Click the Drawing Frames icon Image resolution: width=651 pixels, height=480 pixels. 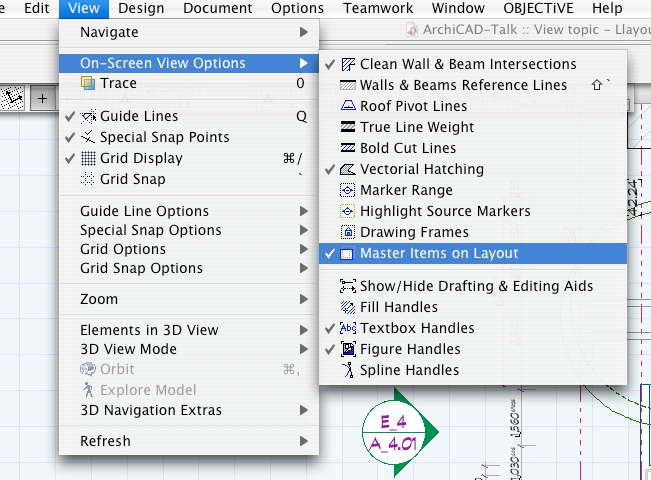pos(348,232)
